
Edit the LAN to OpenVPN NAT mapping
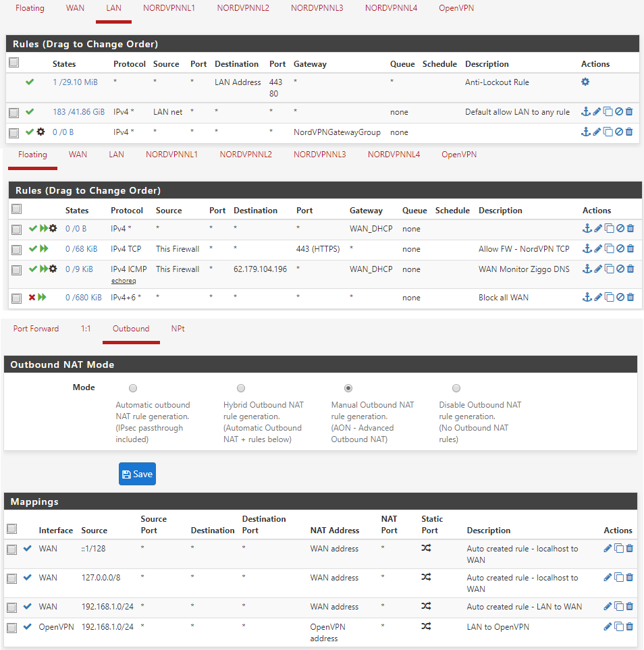click(x=608, y=627)
